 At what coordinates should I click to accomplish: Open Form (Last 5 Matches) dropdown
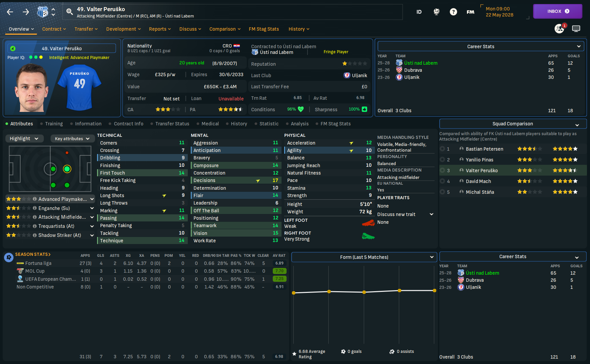tap(364, 257)
